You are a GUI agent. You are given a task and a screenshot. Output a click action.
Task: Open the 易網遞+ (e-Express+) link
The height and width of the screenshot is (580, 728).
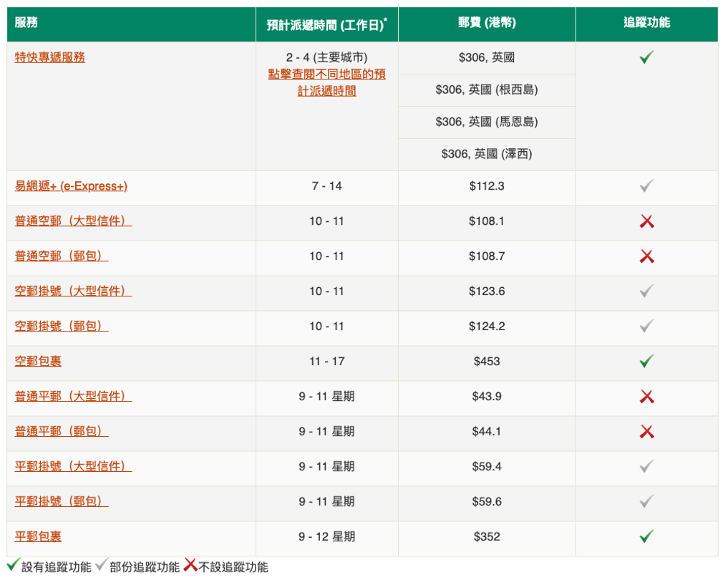(x=71, y=186)
